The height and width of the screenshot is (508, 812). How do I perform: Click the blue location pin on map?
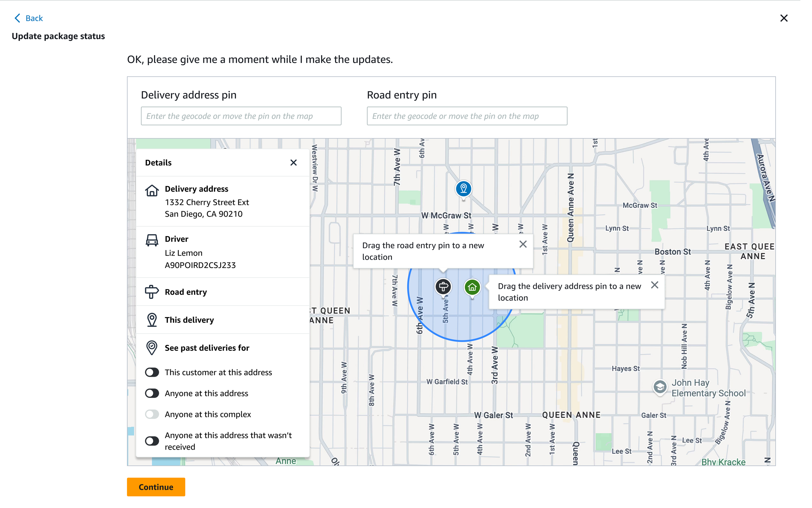463,188
